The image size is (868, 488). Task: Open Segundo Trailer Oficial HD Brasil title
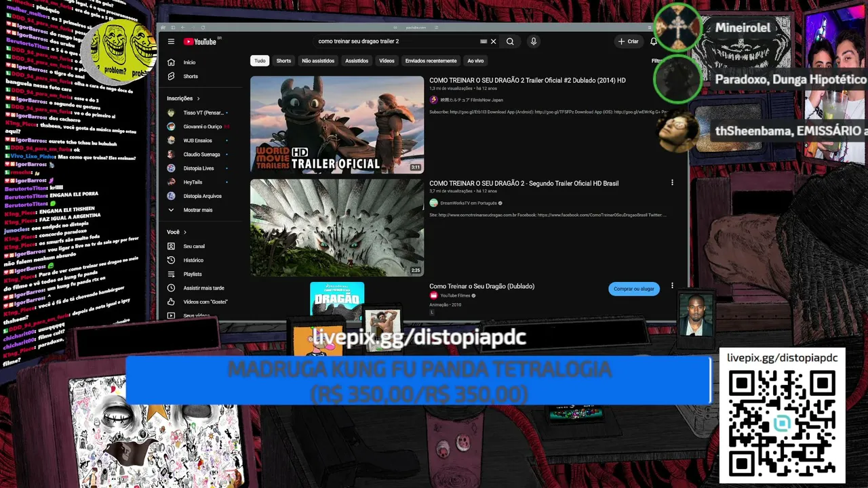pos(524,183)
